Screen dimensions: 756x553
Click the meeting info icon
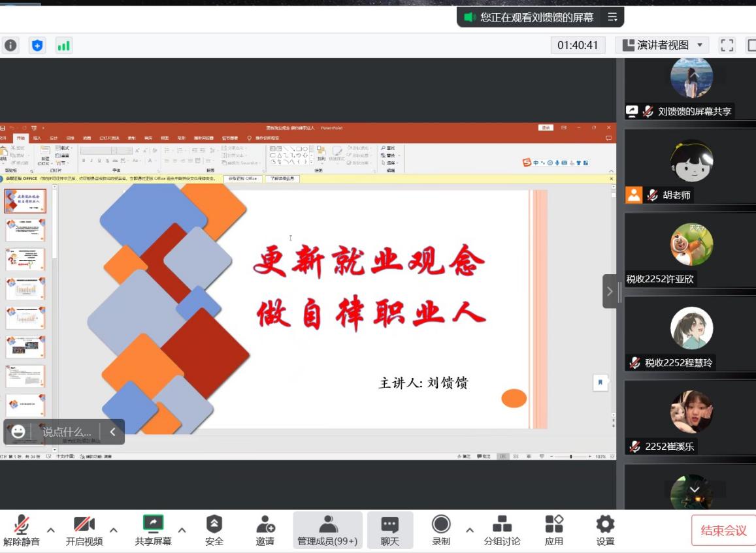pyautogui.click(x=10, y=45)
